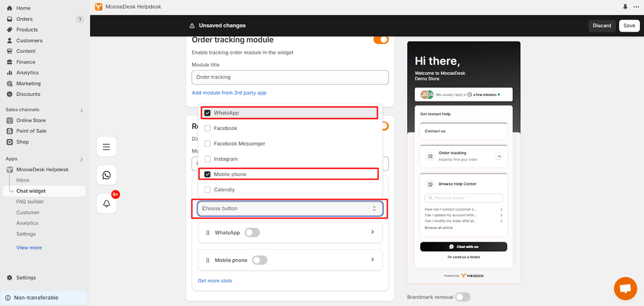Check the Calendly option

pos(208,190)
